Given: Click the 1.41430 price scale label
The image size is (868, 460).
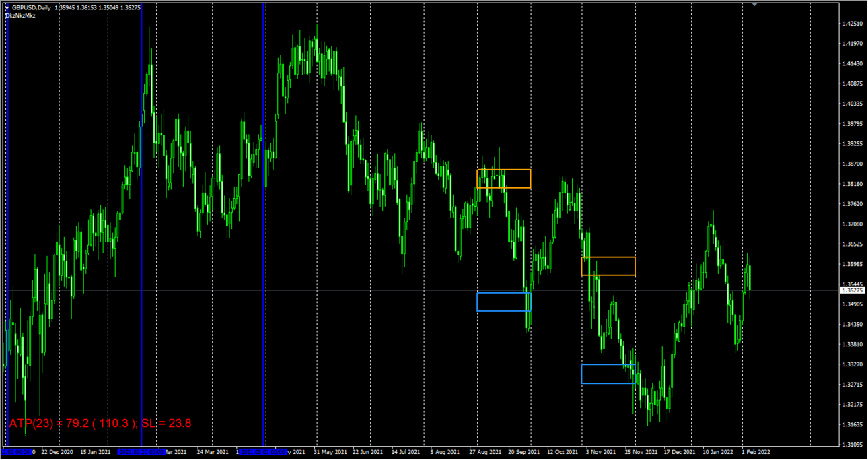Looking at the screenshot, I should 853,64.
